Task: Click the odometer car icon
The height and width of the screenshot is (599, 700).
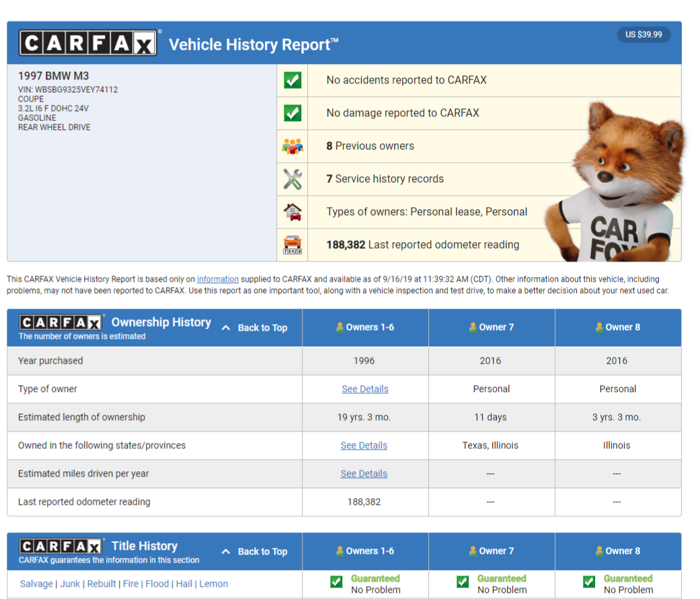Action: pyautogui.click(x=293, y=245)
